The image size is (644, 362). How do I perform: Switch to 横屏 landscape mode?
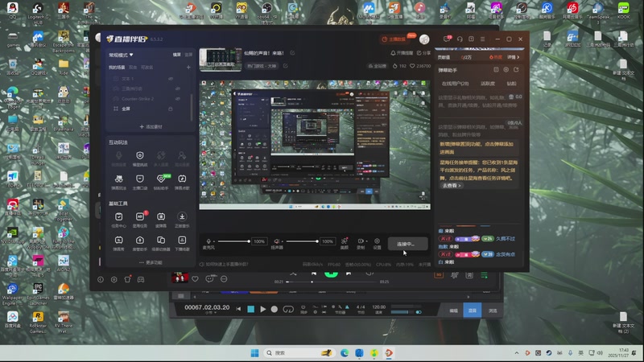177,55
